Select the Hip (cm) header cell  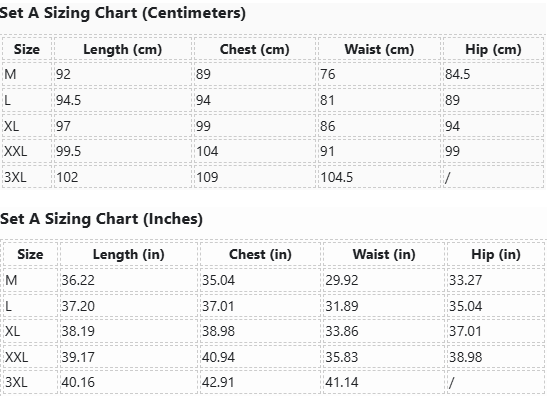click(x=493, y=49)
